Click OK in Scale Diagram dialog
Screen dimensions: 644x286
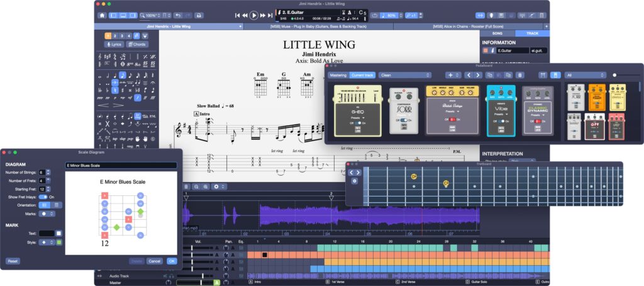pos(172,261)
